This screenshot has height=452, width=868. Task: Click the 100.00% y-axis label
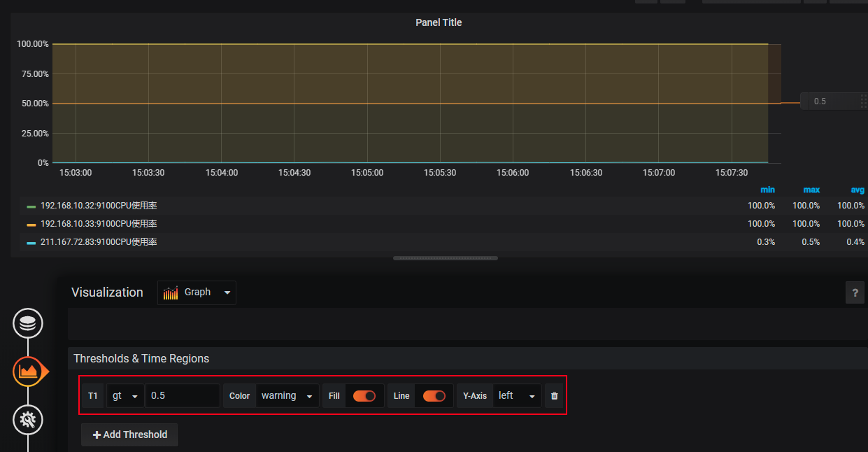pos(33,44)
